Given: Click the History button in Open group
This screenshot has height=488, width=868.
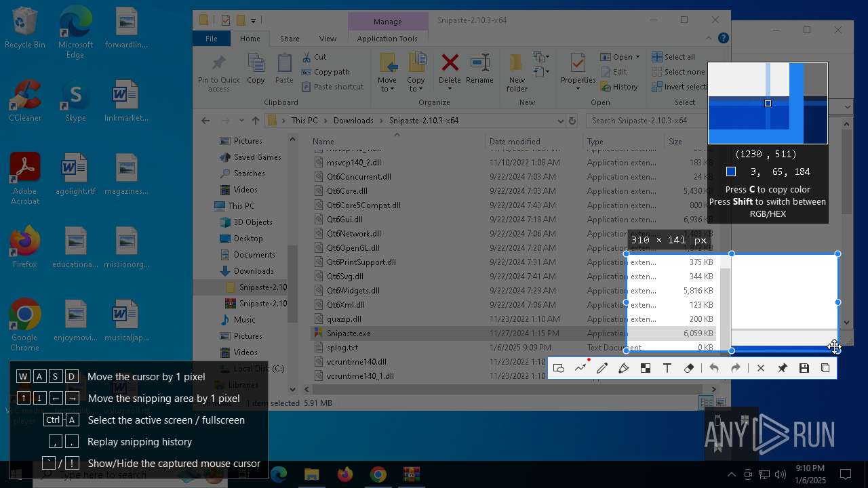Looking at the screenshot, I should click(x=619, y=87).
